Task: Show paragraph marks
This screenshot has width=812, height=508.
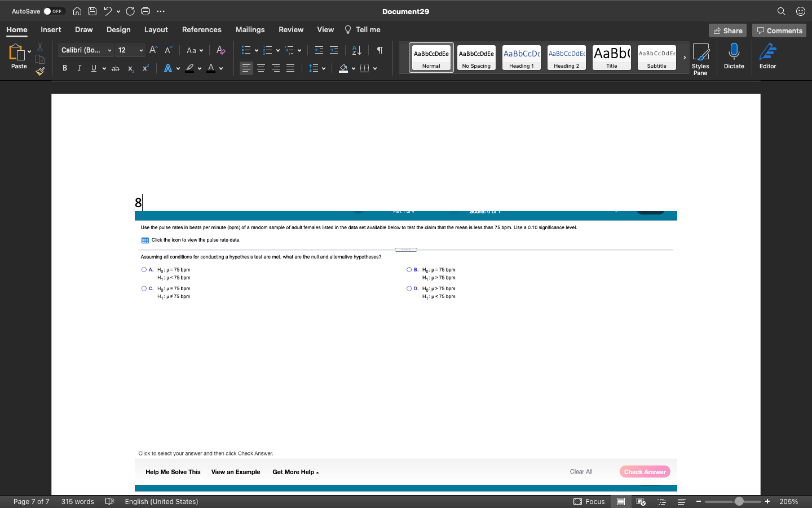Action: (379, 50)
